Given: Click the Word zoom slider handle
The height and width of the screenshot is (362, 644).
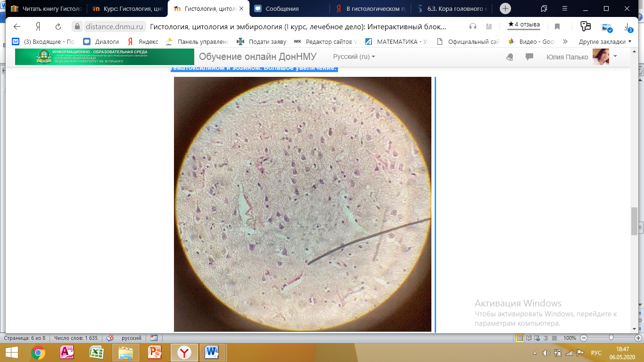Looking at the screenshot, I should (611, 338).
